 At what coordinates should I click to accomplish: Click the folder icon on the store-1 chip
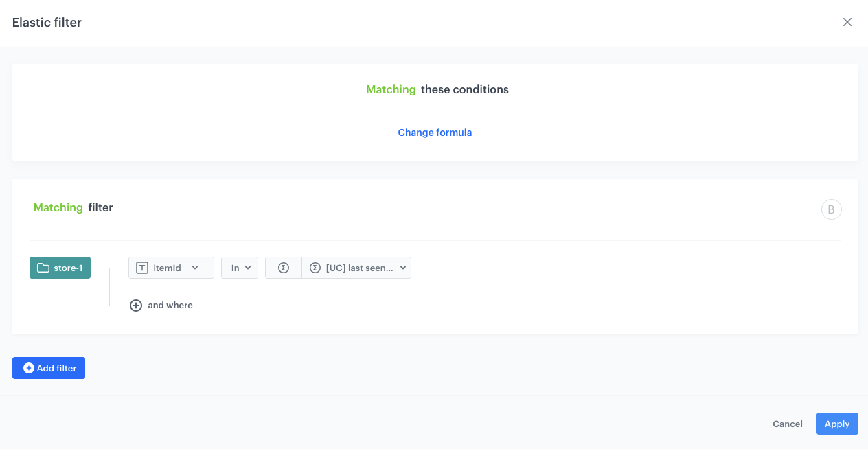(43, 268)
